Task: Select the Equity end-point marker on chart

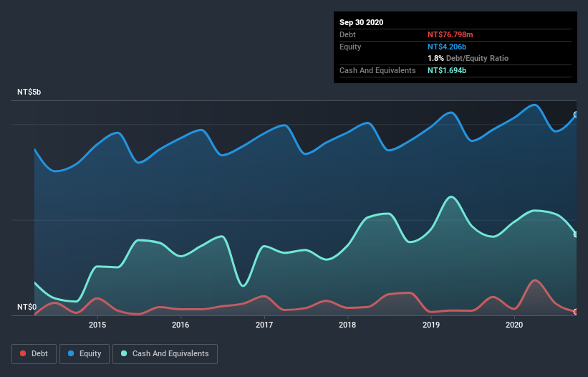Action: [x=576, y=115]
